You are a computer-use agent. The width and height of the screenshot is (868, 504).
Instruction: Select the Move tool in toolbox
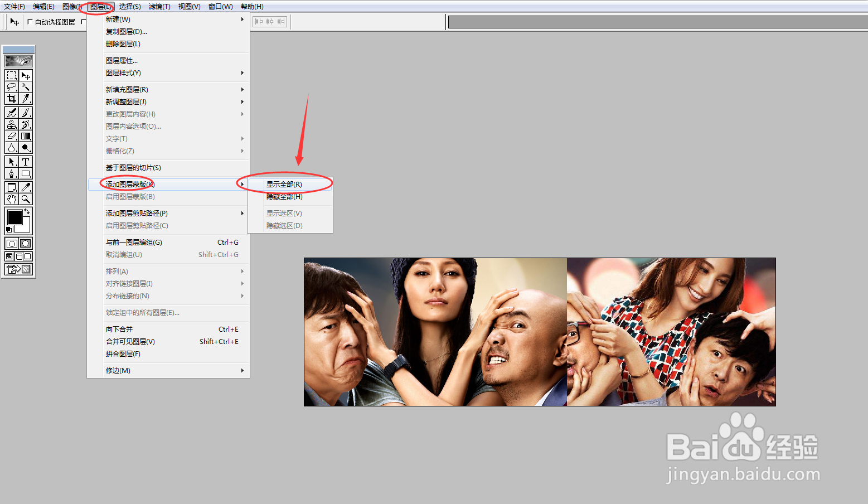click(x=26, y=75)
